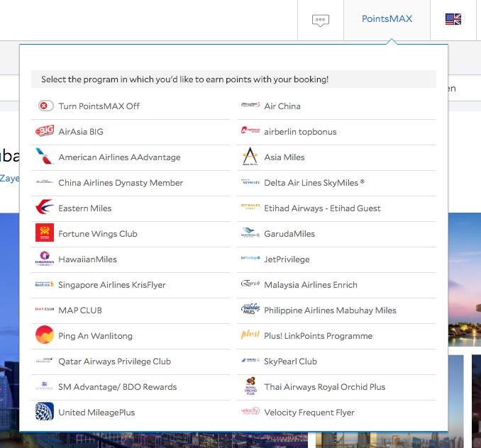
Task: Click the GarudaMiles logo icon
Action: [250, 233]
